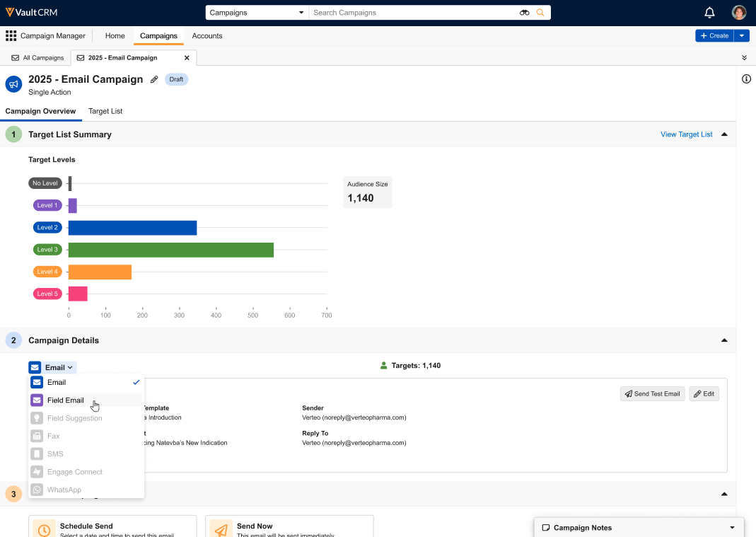Click the binoculars advanced search icon
Screen dimensions: 756x537
[525, 13]
